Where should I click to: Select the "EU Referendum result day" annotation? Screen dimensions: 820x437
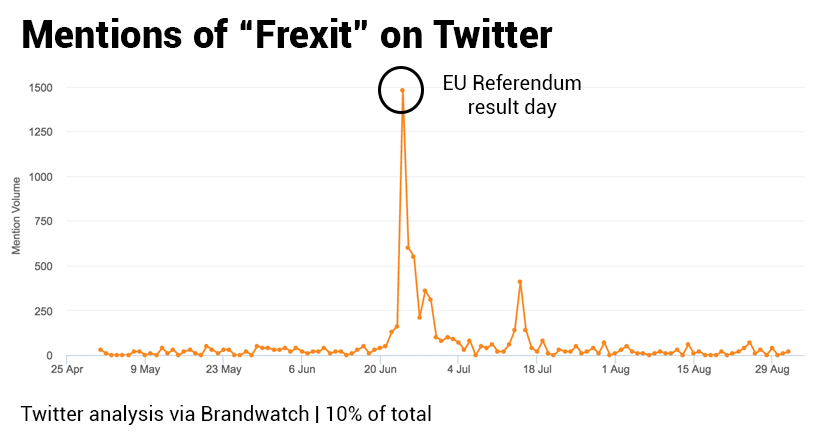(511, 94)
